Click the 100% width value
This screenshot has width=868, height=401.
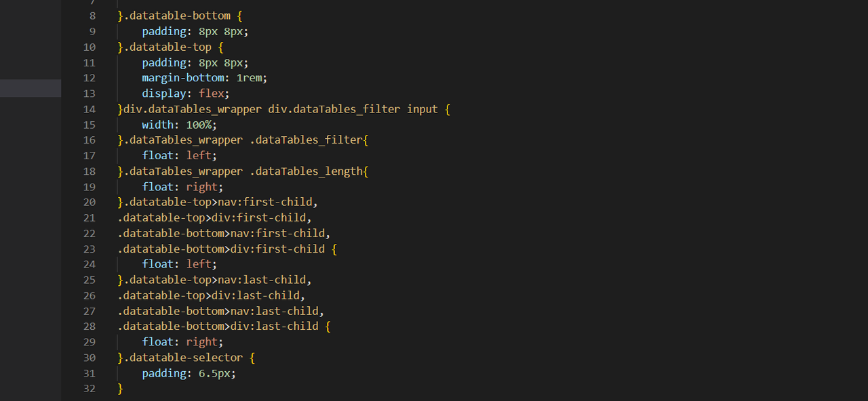(200, 125)
